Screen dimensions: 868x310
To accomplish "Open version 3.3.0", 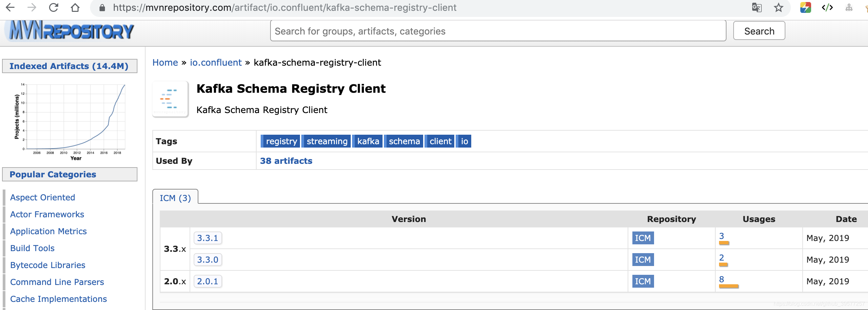I will coord(208,260).
